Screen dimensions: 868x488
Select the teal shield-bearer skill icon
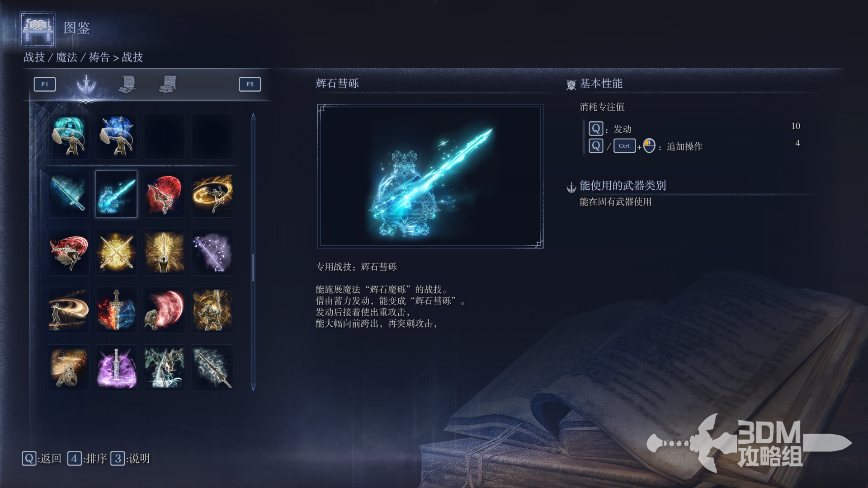(69, 136)
